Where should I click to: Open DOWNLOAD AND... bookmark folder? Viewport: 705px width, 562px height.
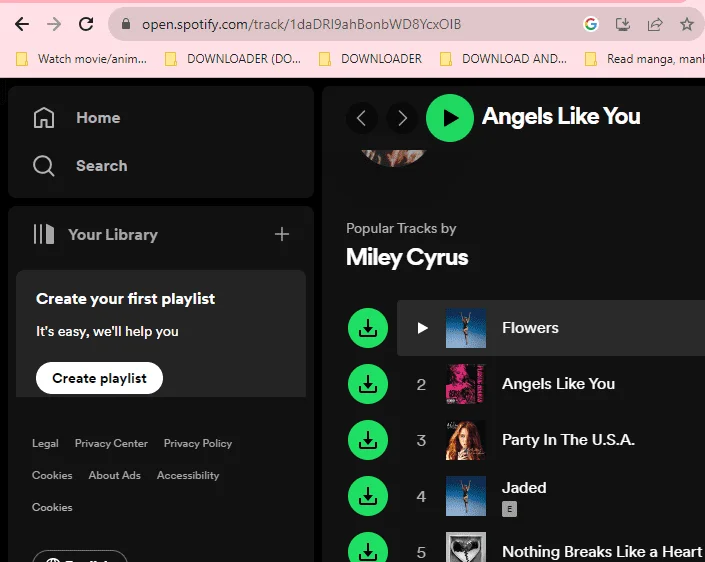[x=503, y=59]
